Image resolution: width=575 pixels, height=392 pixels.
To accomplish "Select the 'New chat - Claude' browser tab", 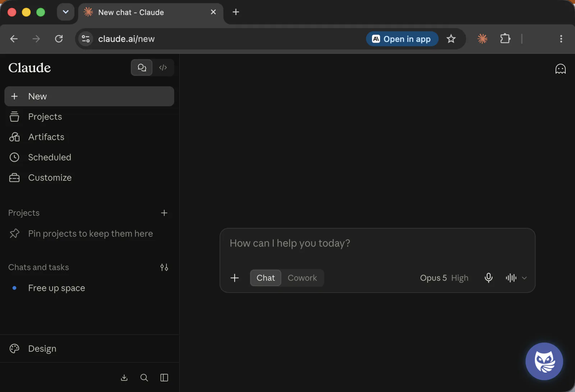I will [151, 13].
